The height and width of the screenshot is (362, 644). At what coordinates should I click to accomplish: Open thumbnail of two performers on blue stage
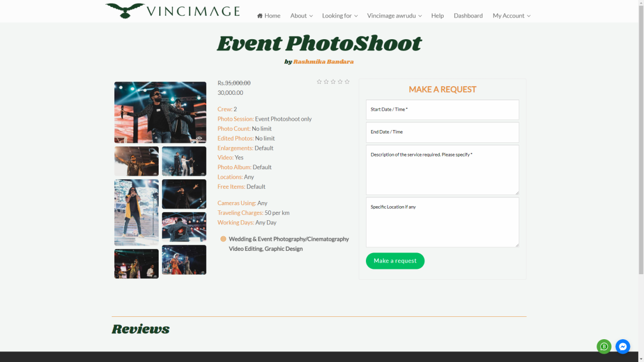(x=184, y=161)
